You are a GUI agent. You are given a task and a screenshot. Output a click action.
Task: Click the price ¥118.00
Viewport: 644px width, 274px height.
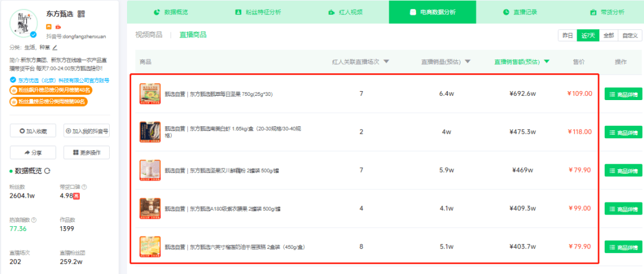(x=580, y=132)
